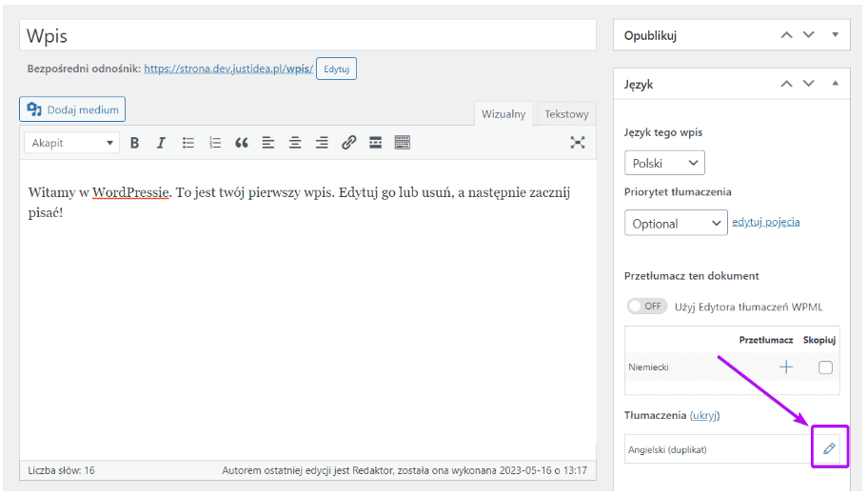Insert or edit link icon
The width and height of the screenshot is (868, 496).
click(348, 143)
